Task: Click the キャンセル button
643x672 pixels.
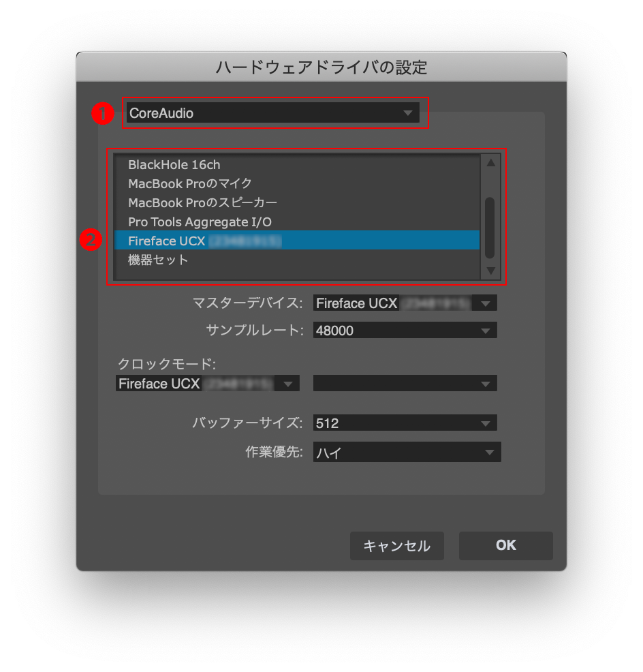Action: tap(397, 545)
